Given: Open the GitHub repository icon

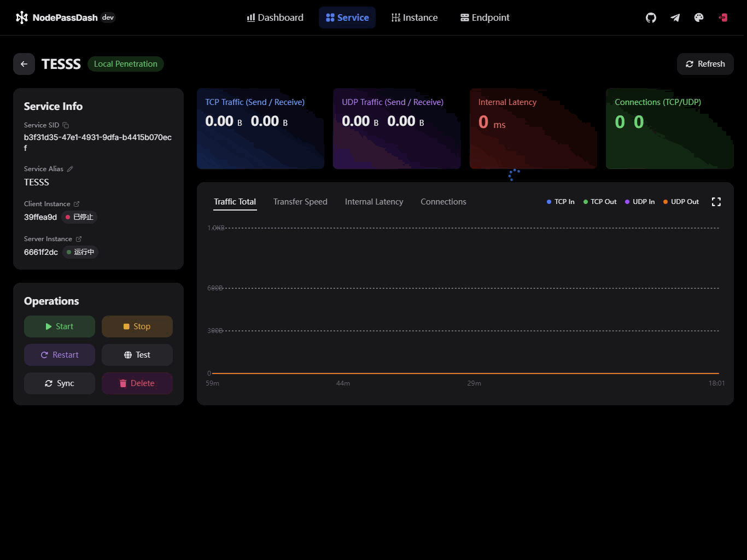Looking at the screenshot, I should 651,17.
